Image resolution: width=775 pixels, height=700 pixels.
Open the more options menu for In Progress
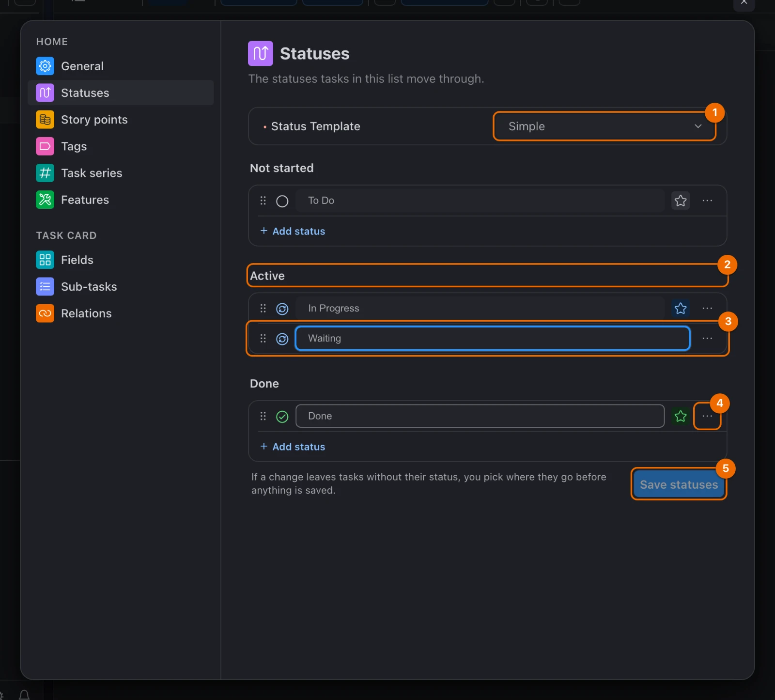707,308
